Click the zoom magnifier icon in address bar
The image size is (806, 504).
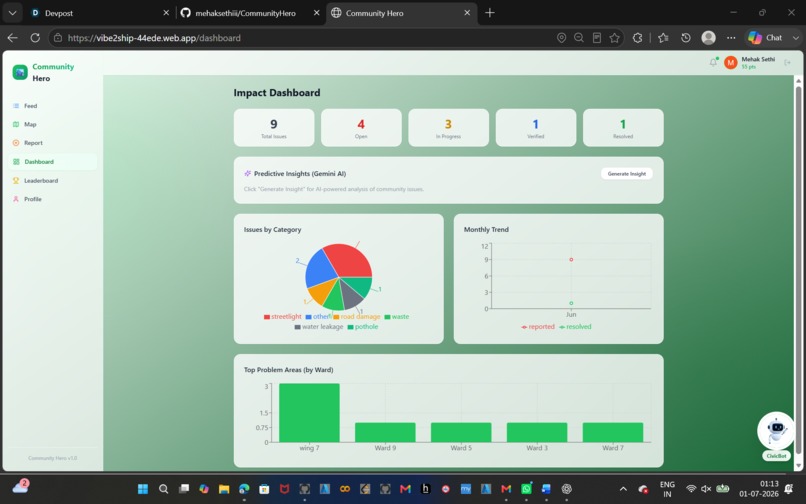(579, 38)
